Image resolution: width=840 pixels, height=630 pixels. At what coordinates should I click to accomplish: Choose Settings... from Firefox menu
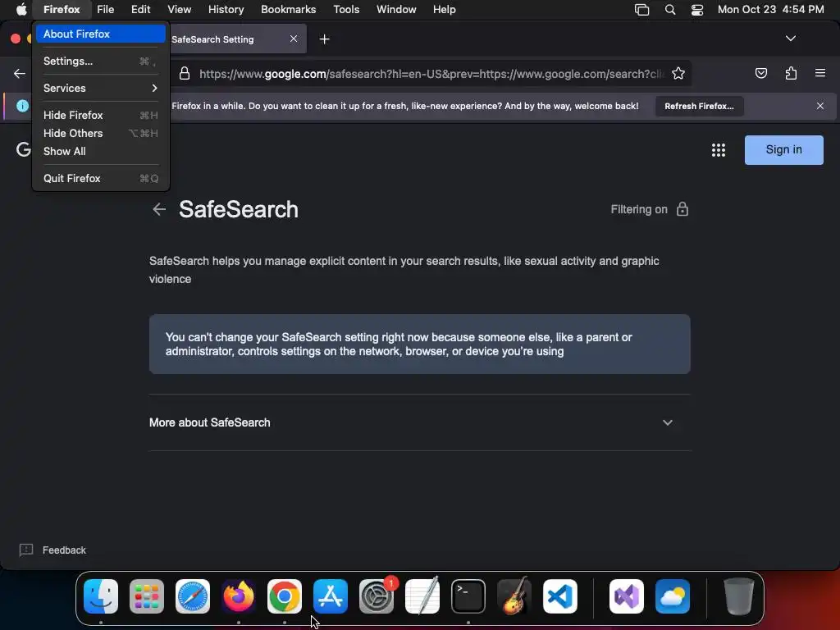click(x=101, y=61)
